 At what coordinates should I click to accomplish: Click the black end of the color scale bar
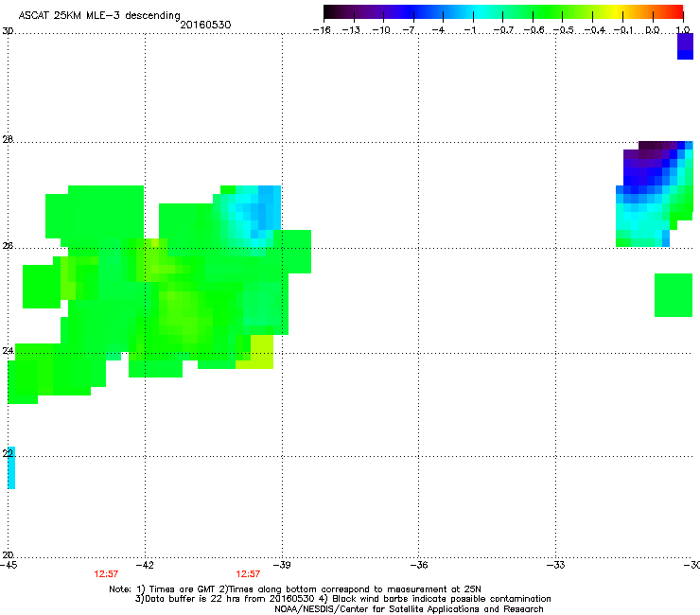330,12
